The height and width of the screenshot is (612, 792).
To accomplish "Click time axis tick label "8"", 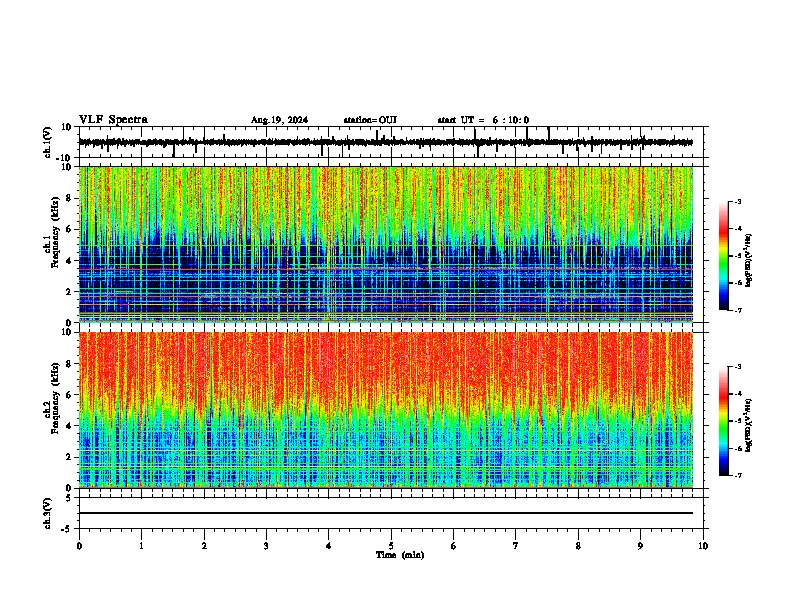I will 578,546.
